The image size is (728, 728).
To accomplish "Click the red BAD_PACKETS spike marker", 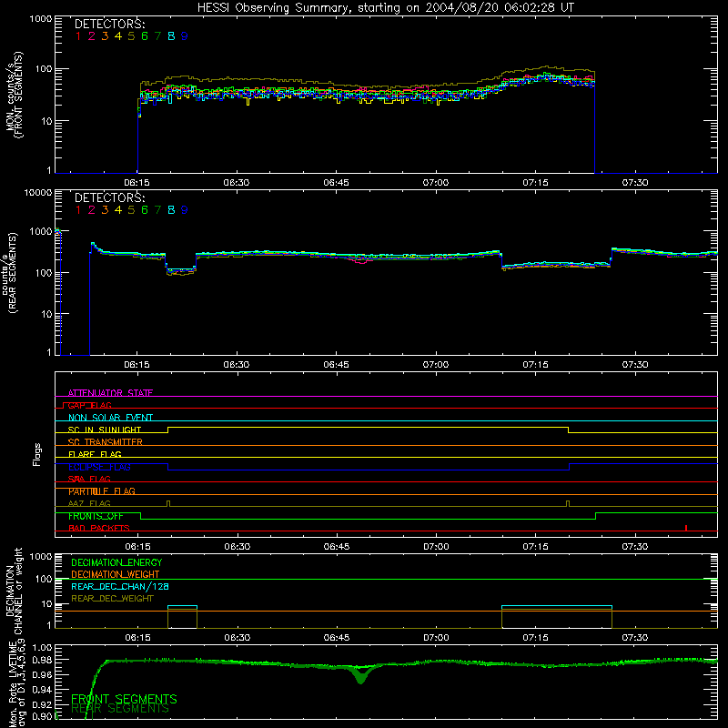I will (686, 528).
